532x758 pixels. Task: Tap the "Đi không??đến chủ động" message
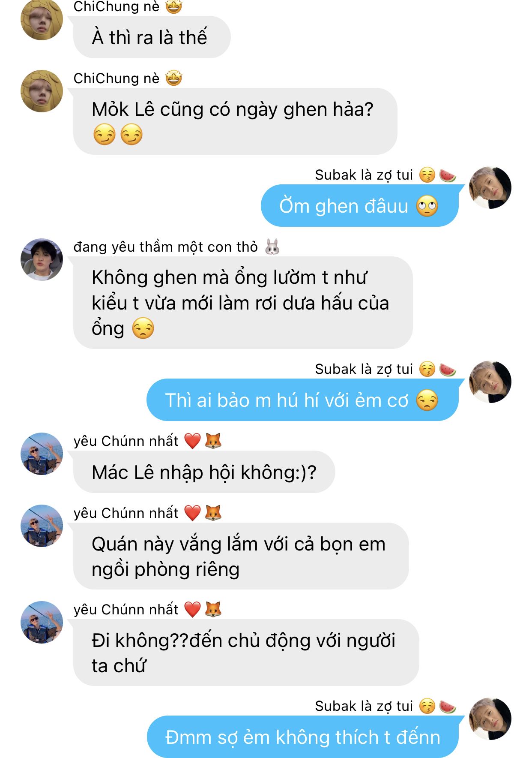pos(246,653)
